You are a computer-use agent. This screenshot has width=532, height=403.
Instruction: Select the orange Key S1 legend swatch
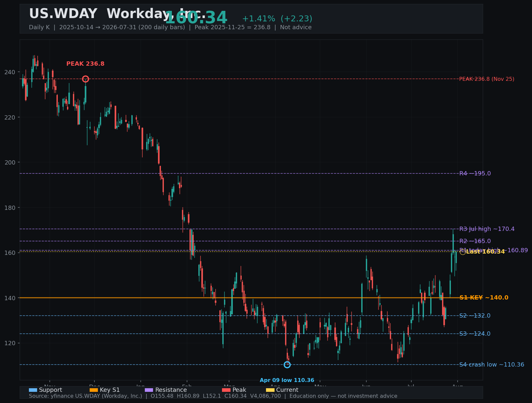[x=94, y=390]
